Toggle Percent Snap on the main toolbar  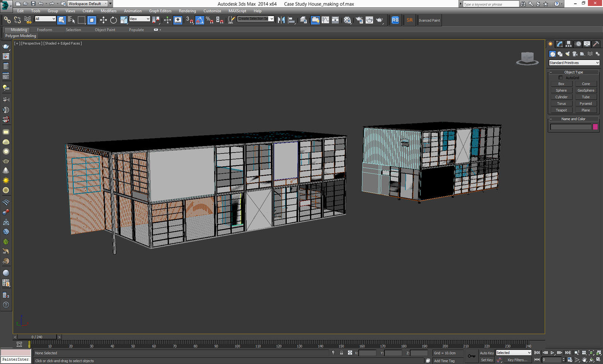(x=210, y=20)
